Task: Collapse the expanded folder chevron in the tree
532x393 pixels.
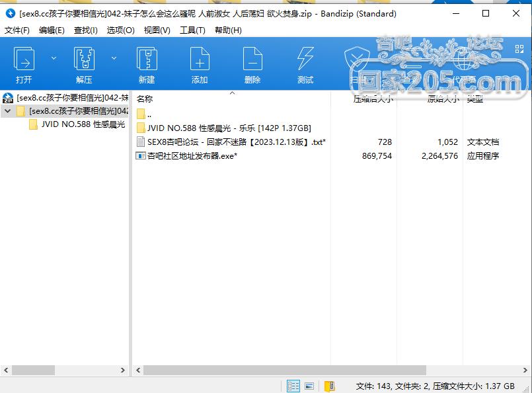Action: click(8, 111)
